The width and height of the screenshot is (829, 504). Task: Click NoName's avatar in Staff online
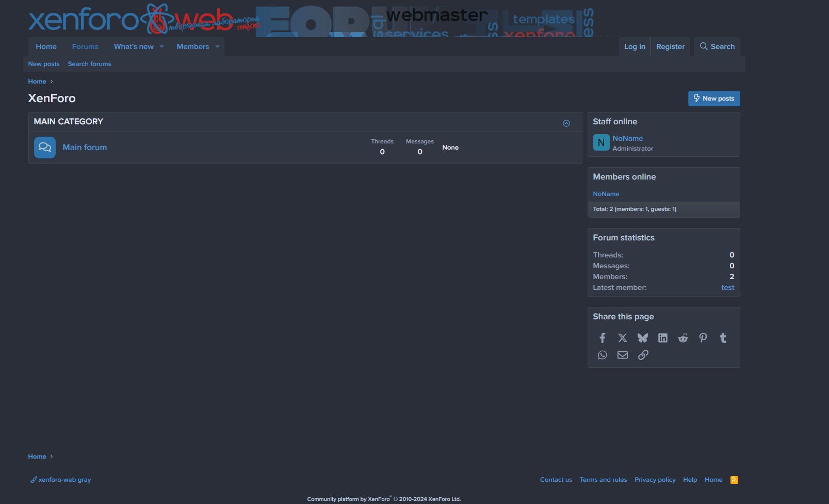tap(601, 142)
